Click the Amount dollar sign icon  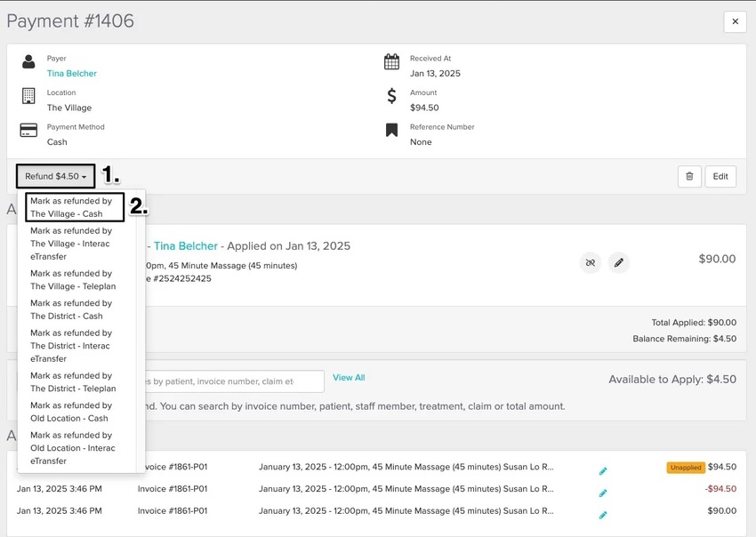click(x=391, y=96)
